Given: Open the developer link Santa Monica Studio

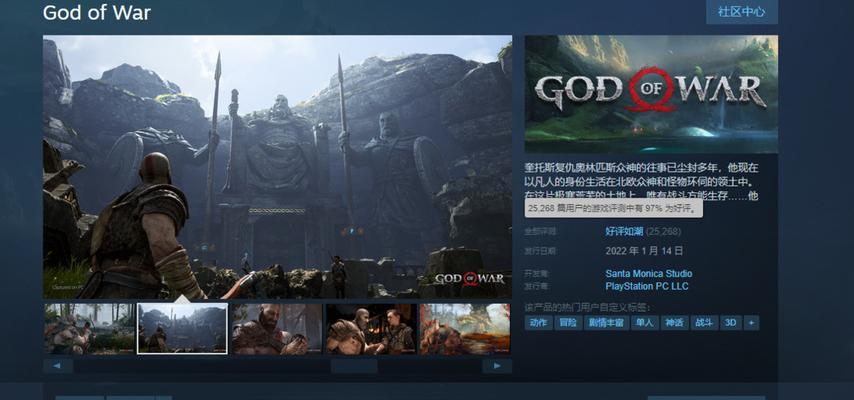Looking at the screenshot, I should (x=649, y=274).
